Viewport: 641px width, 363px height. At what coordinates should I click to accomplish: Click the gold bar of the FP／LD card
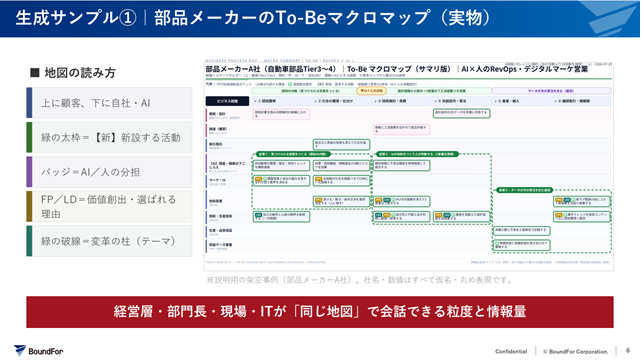29,206
